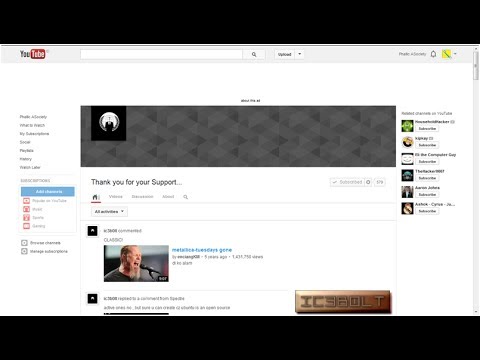The height and width of the screenshot is (360, 480).
Task: Open the yellow account avatar
Action: tap(446, 54)
